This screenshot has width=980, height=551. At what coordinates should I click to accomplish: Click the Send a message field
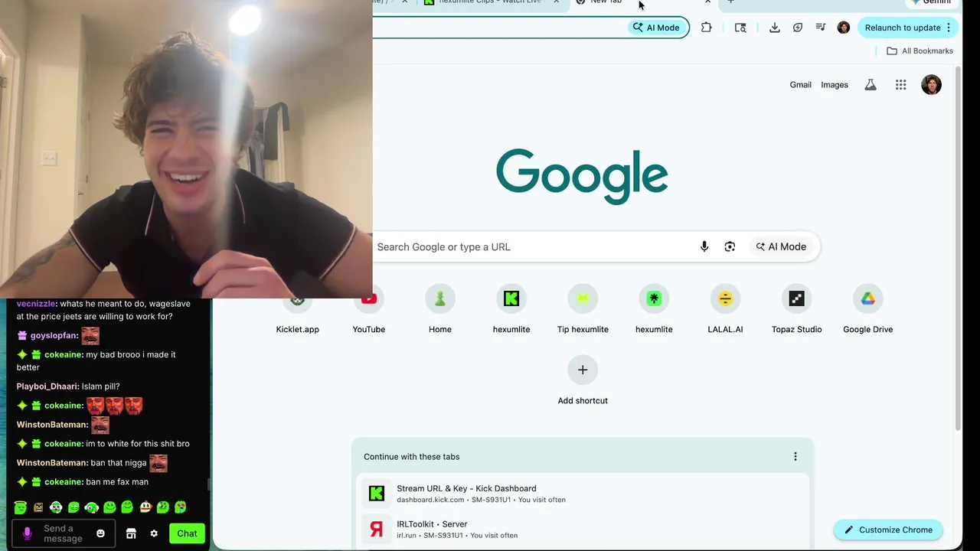click(64, 533)
